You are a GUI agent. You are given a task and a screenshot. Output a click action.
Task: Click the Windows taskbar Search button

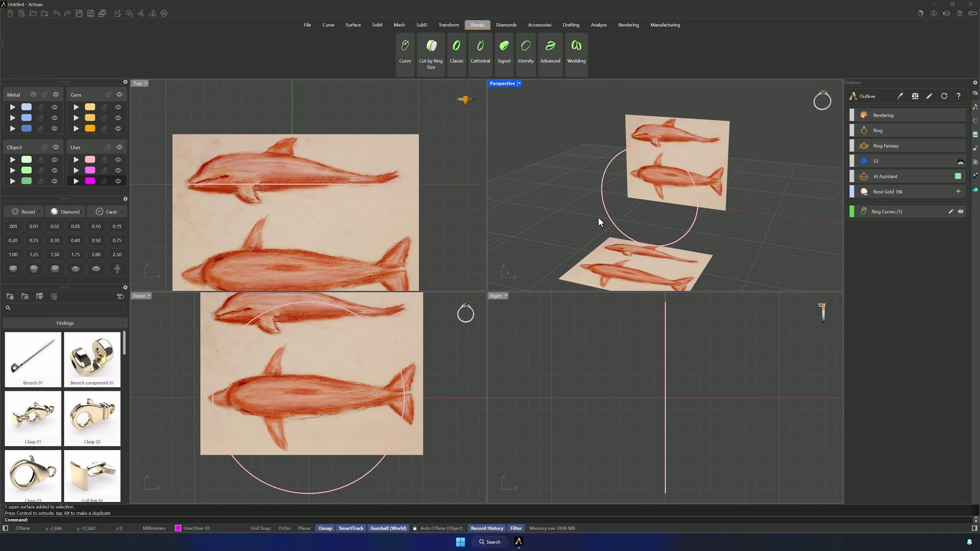[x=490, y=542]
